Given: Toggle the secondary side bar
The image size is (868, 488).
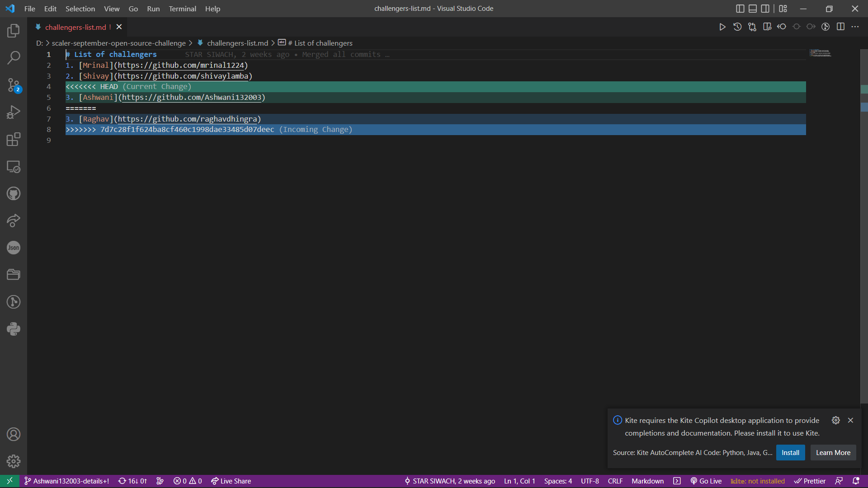Looking at the screenshot, I should [766, 9].
